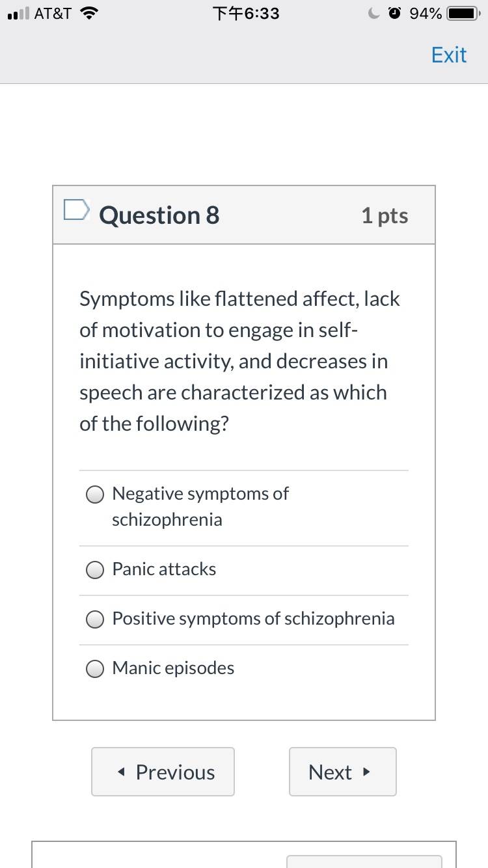
Task: Tap the cellular signal bars icon
Action: [16, 14]
